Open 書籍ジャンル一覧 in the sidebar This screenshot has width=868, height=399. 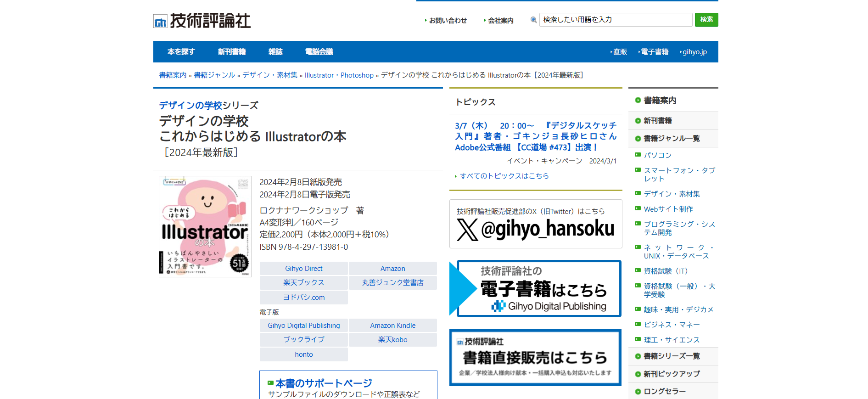click(x=672, y=139)
